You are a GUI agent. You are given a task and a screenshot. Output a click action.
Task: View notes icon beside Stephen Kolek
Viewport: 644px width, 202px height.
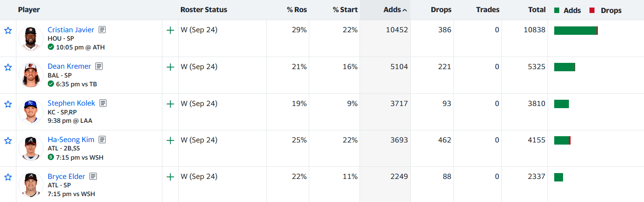click(x=103, y=103)
